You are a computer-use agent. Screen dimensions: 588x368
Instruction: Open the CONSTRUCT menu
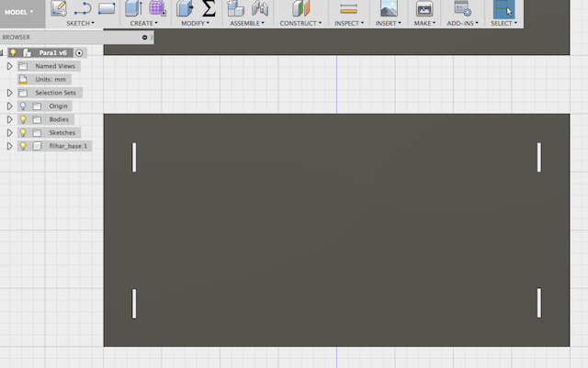pos(300,23)
